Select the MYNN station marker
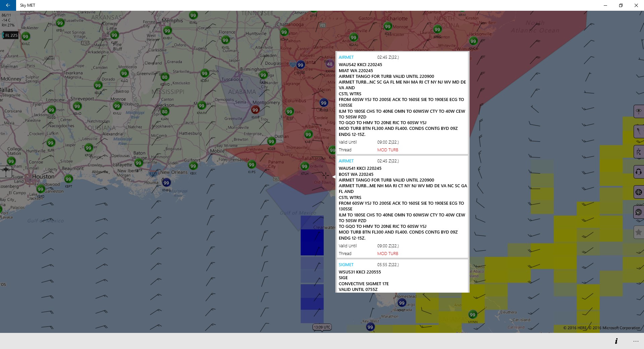644x349 pixels. pyautogui.click(x=473, y=315)
